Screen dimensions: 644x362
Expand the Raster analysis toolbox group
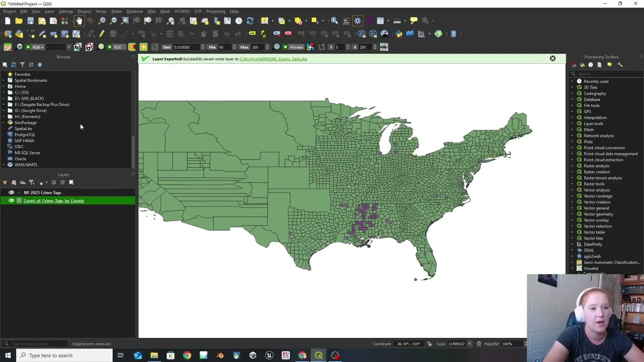[x=572, y=166]
